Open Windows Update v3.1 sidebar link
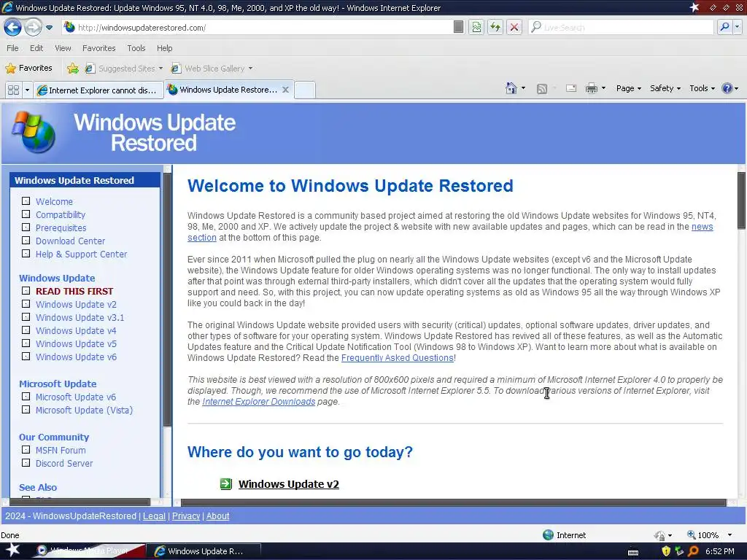747x560 pixels. click(80, 318)
